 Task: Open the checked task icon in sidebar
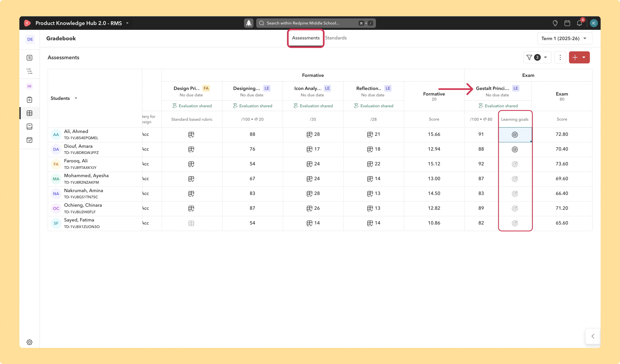tap(30, 140)
